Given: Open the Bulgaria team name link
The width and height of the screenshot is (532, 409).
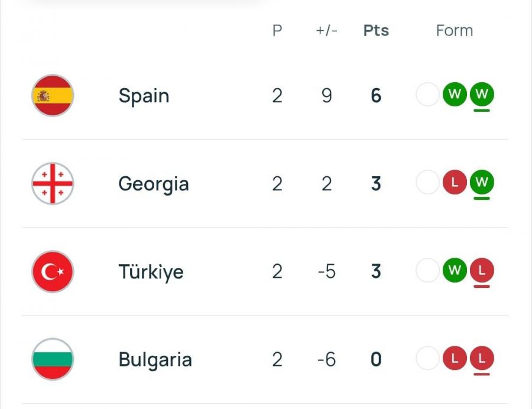Looking at the screenshot, I should pos(155,359).
